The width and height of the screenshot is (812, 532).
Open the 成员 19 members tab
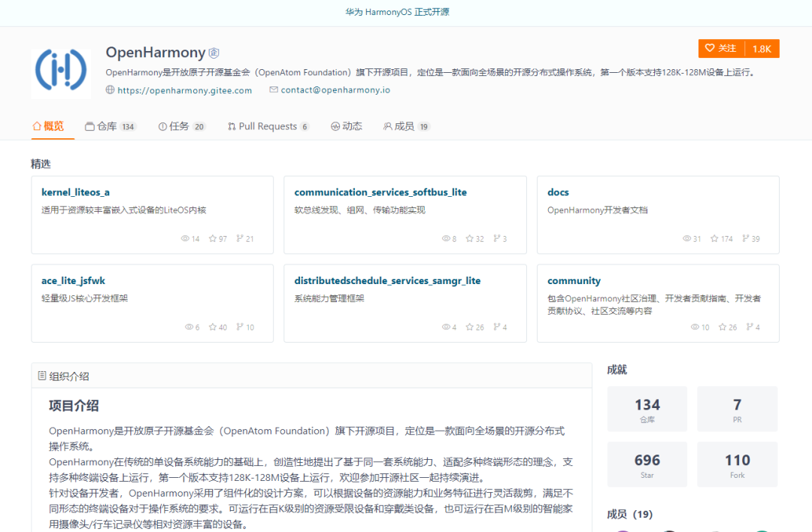(407, 126)
